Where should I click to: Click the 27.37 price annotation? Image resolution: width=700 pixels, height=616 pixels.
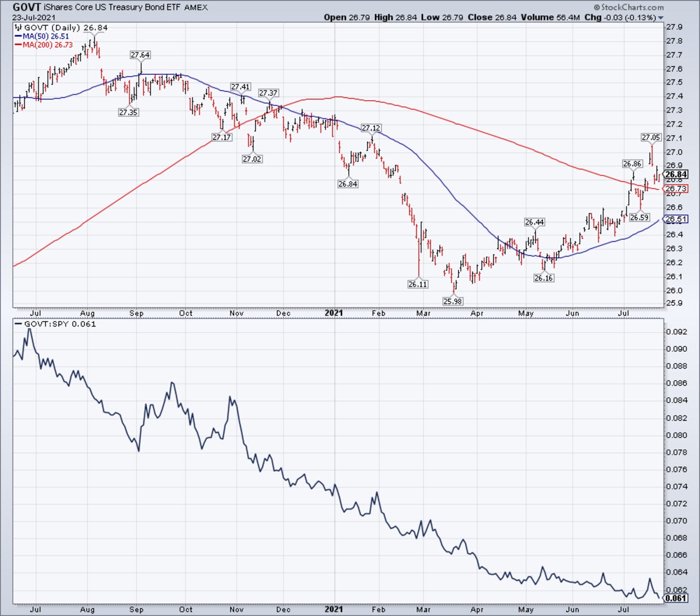coord(268,93)
